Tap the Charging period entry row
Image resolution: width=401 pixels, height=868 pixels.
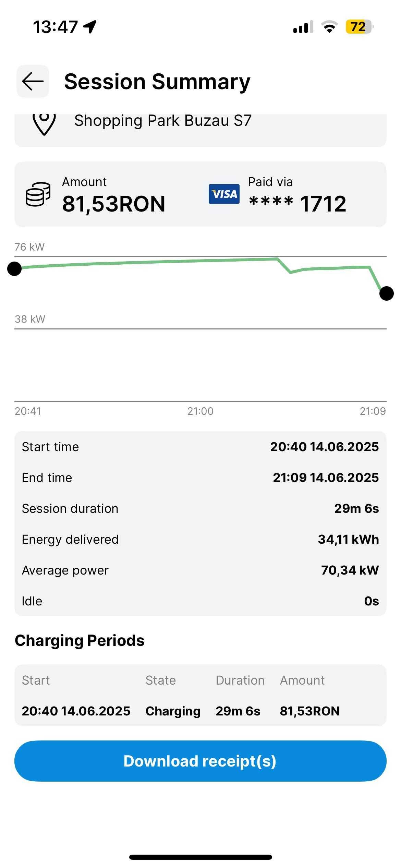[200, 711]
